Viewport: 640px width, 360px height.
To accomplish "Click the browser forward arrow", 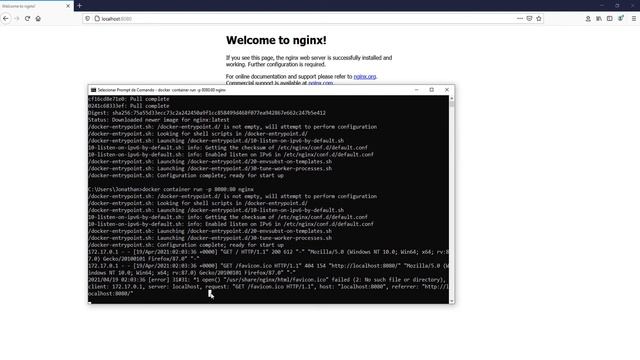I will 17,18.
